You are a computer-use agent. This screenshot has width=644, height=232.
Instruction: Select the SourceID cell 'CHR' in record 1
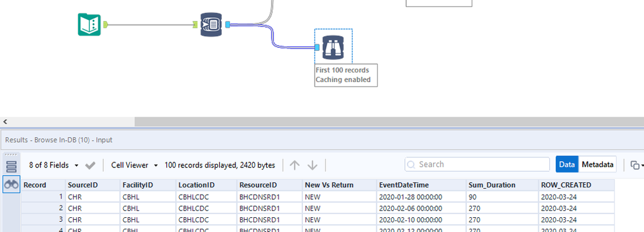pos(93,197)
